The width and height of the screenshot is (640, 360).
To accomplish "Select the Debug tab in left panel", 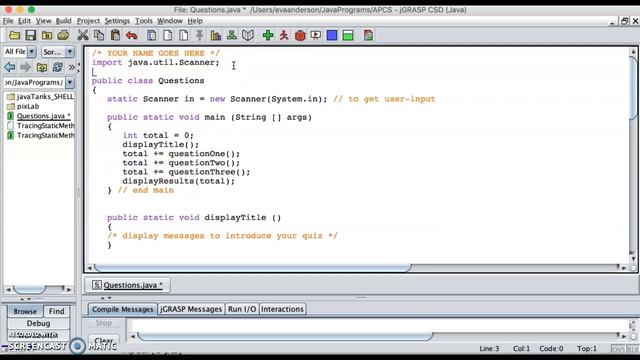I will point(38,323).
